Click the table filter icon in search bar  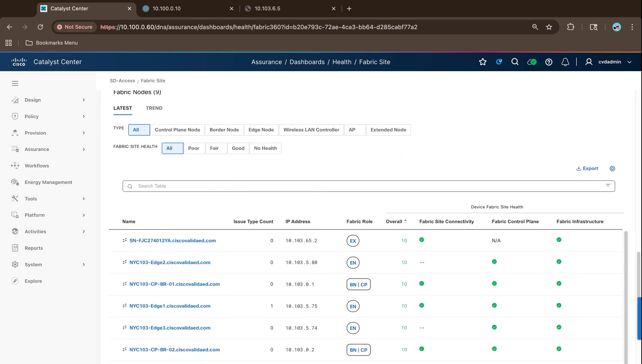point(608,185)
